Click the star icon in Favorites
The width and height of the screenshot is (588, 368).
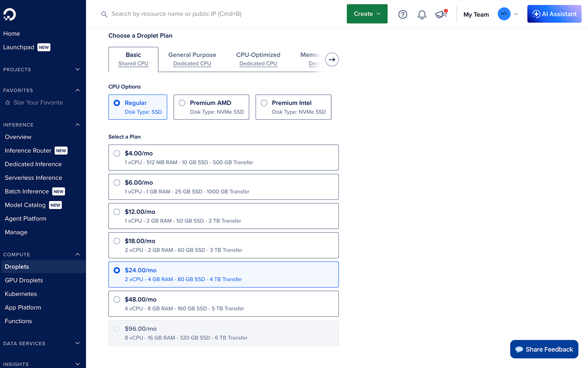tap(8, 103)
